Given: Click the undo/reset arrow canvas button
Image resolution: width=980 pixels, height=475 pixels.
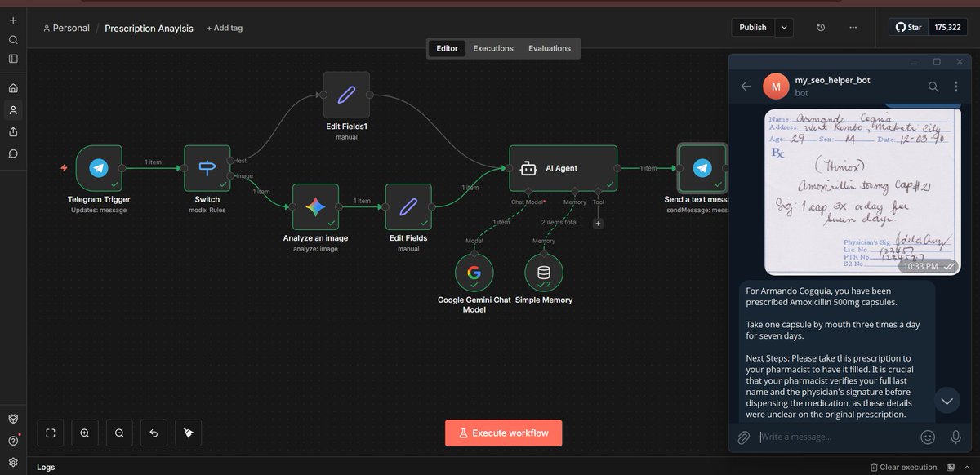Looking at the screenshot, I should (x=154, y=433).
